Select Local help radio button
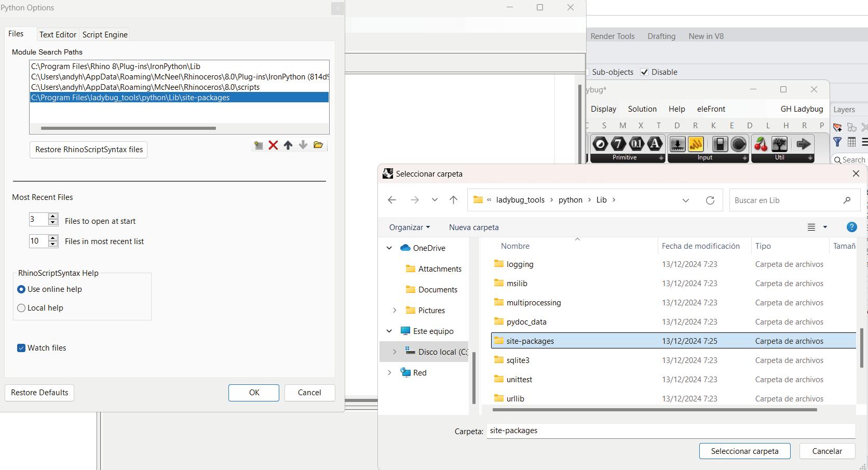Screen dimensions: 868x470 coord(21,308)
